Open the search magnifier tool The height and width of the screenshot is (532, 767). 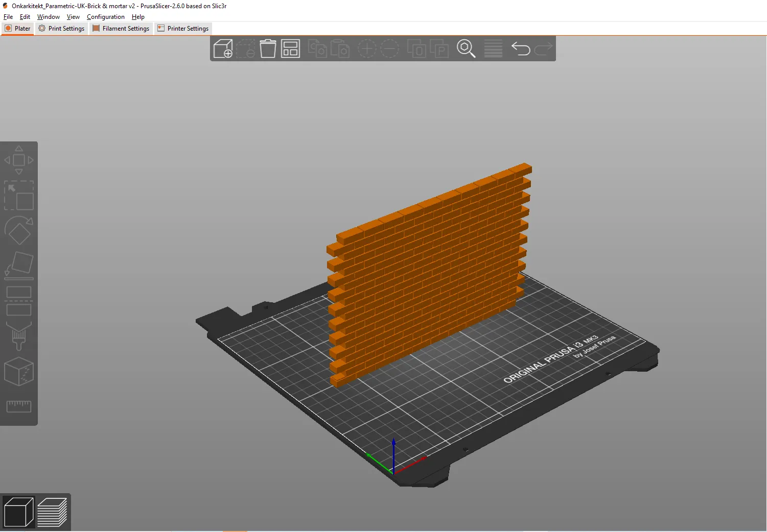tap(466, 49)
